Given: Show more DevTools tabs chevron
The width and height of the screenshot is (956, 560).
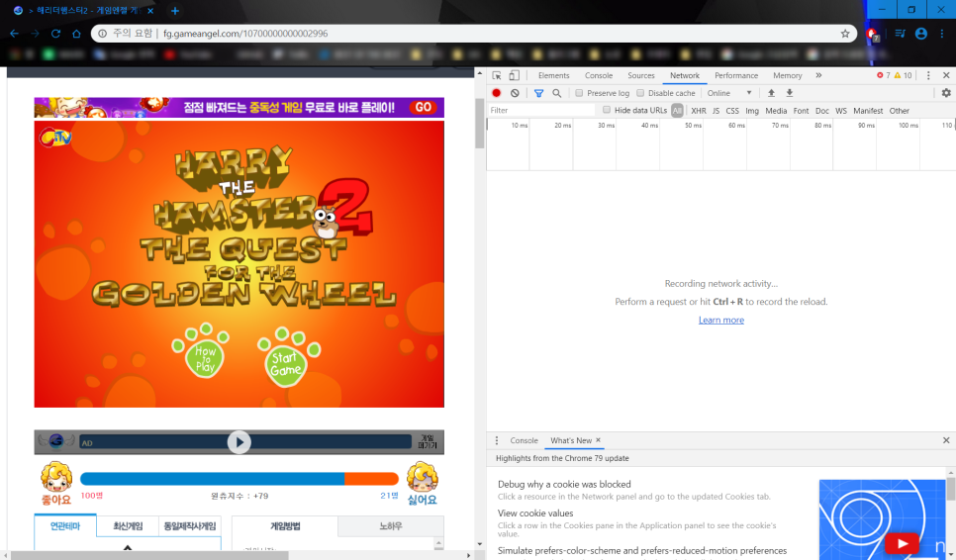Looking at the screenshot, I should click(x=818, y=75).
